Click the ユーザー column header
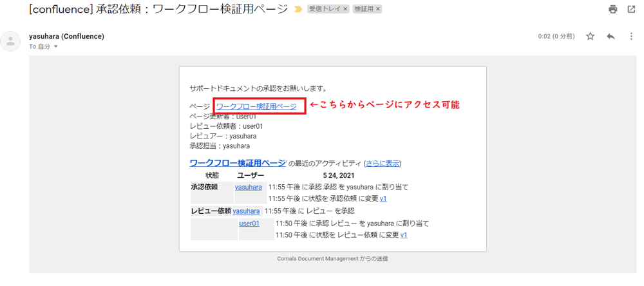Viewport: 644px width, 286px height. [251, 175]
